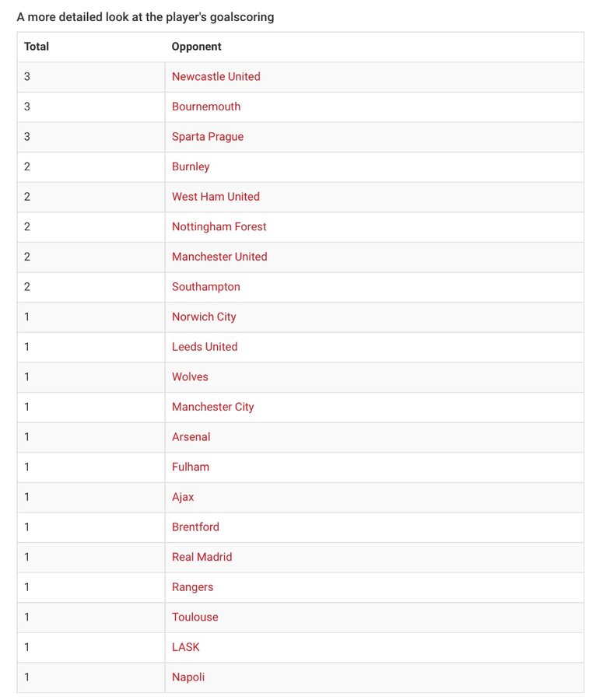Open Nottingham Forest link
This screenshot has height=700, width=589.
point(219,227)
